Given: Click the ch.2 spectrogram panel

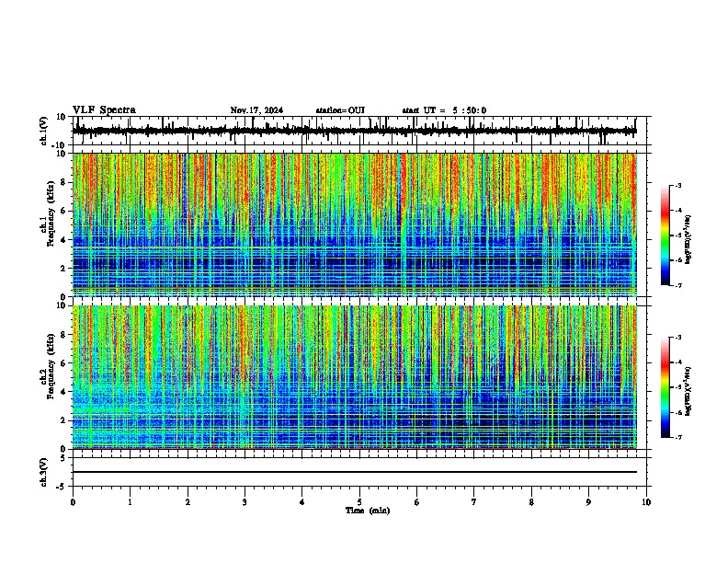Looking at the screenshot, I should 355,377.
